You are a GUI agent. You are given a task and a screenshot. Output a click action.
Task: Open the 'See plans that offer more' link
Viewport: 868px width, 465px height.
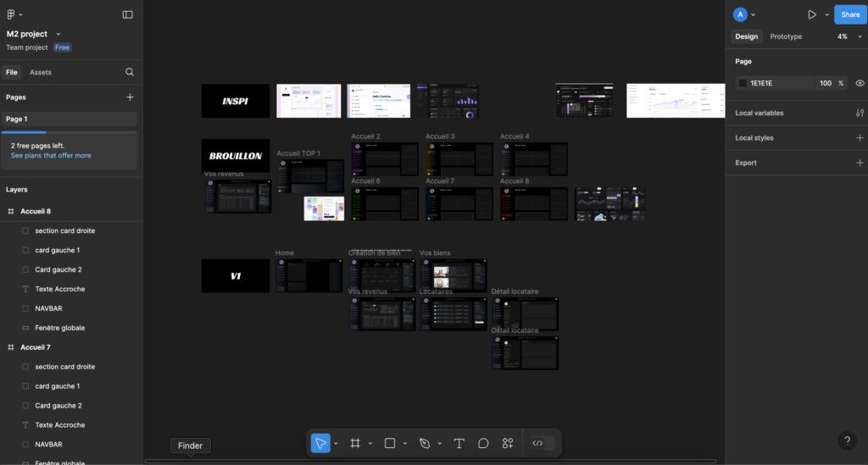[51, 156]
